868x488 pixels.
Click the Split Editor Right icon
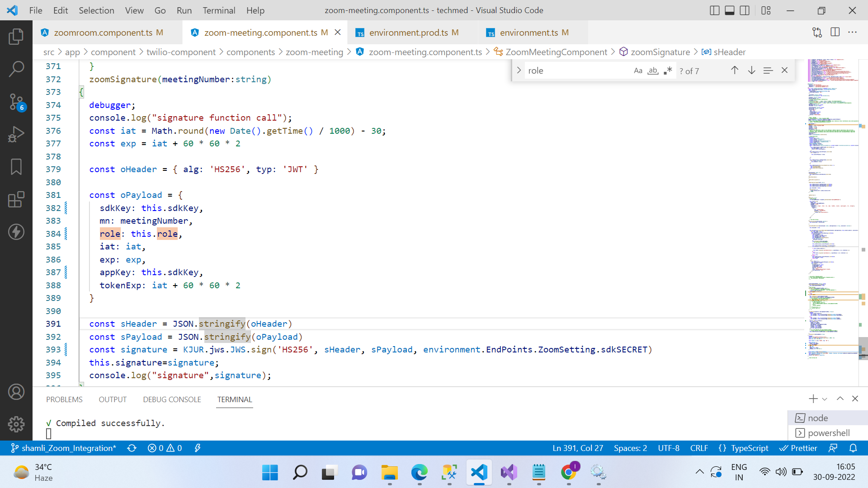pos(835,32)
